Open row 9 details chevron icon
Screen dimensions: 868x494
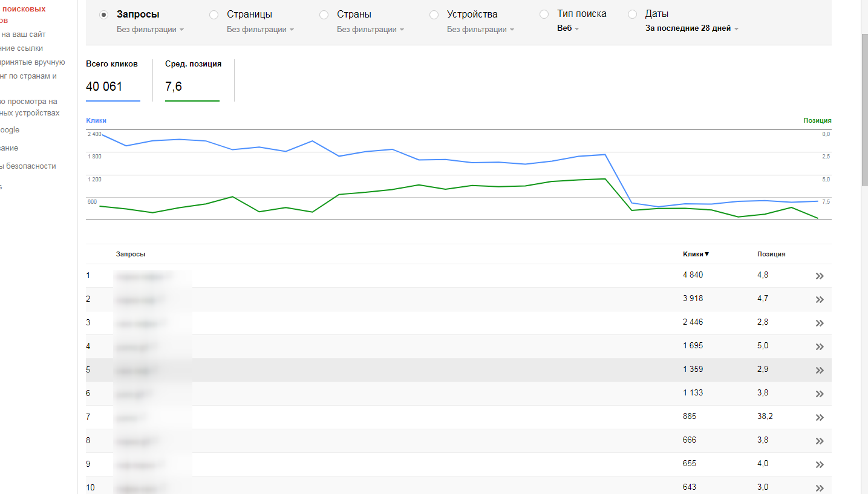820,464
